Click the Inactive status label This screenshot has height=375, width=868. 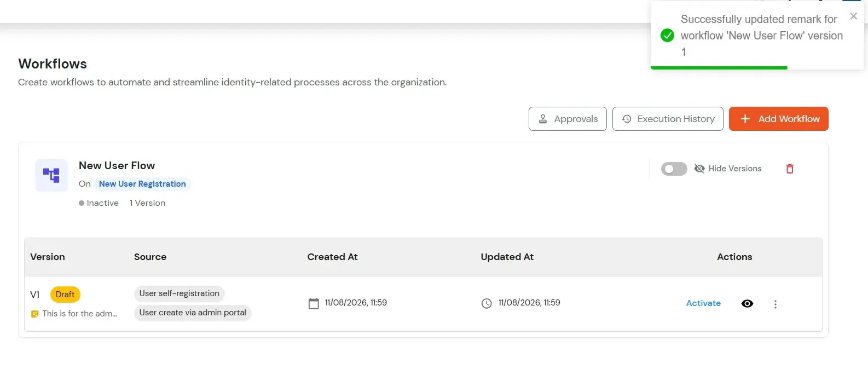(x=99, y=203)
